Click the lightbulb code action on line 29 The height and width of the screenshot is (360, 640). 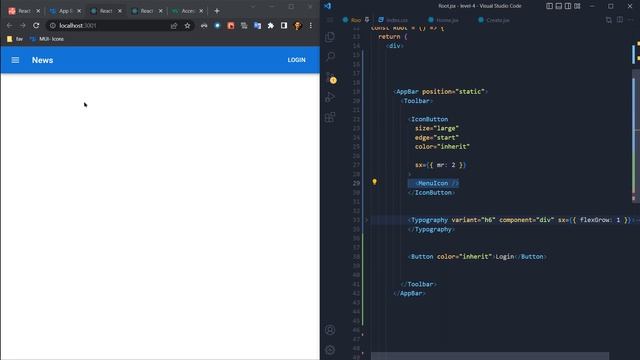point(374,182)
